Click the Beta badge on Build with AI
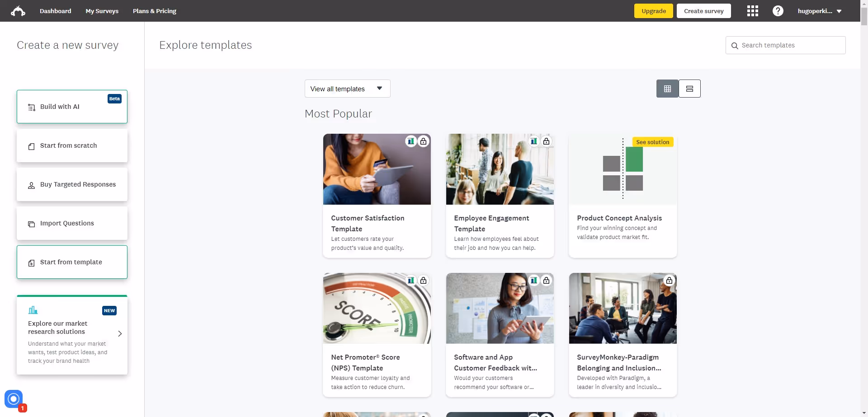Viewport: 868px width, 417px height. (114, 98)
